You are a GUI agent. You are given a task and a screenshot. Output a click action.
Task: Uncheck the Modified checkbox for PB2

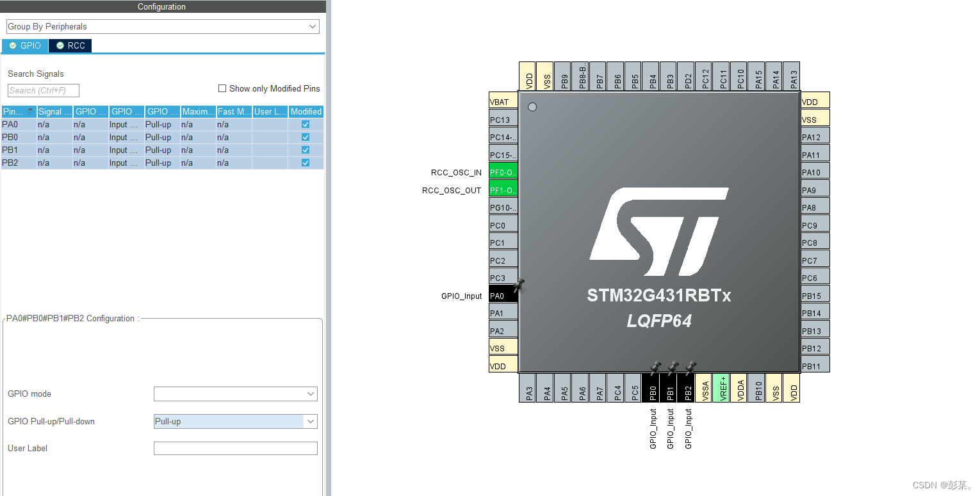tap(306, 163)
